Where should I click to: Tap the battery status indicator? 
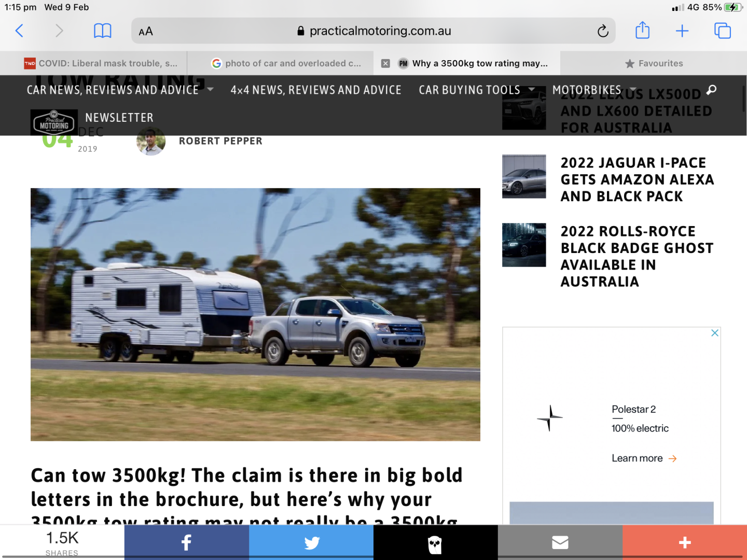tap(733, 7)
